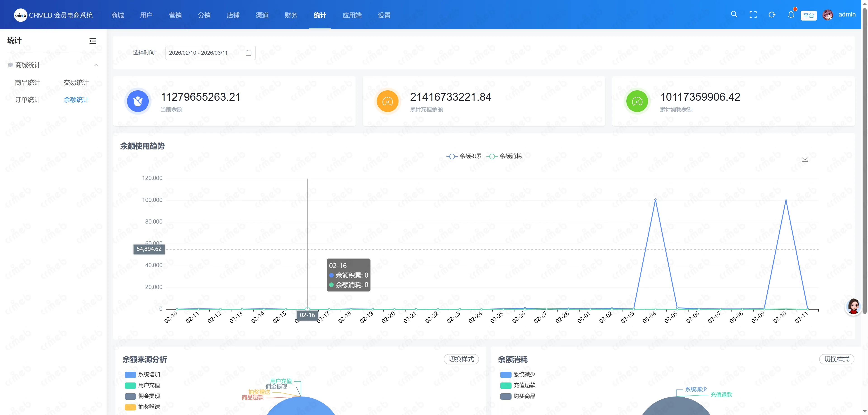The width and height of the screenshot is (868, 415).
Task: Click the 商品退款 pie chart label
Action: [253, 397]
